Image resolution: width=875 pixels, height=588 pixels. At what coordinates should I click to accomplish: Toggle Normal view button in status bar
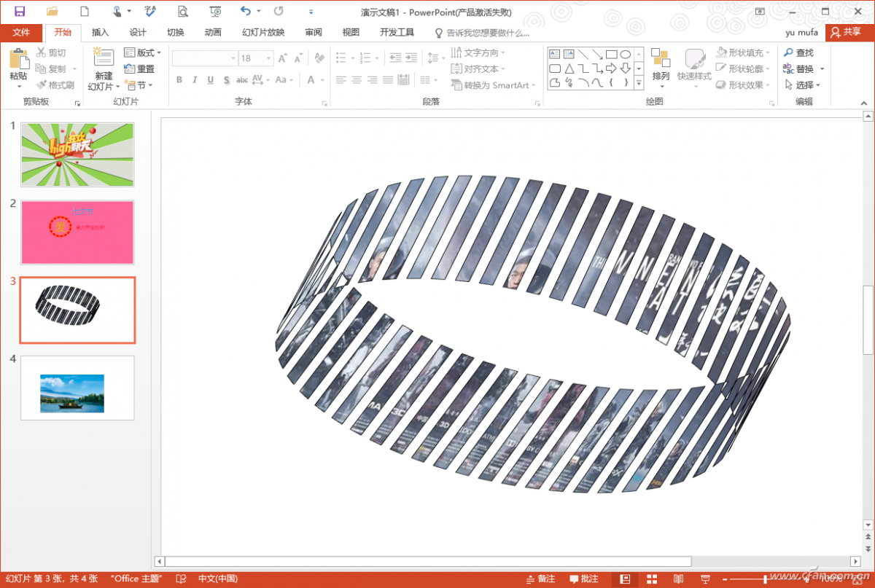625,579
